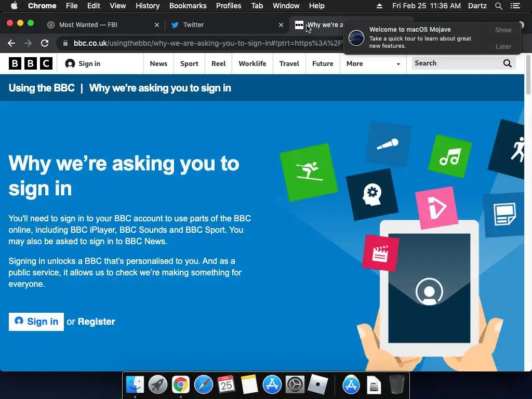Click the browser forward arrow
Screen dimensions: 532x399
(x=28, y=43)
